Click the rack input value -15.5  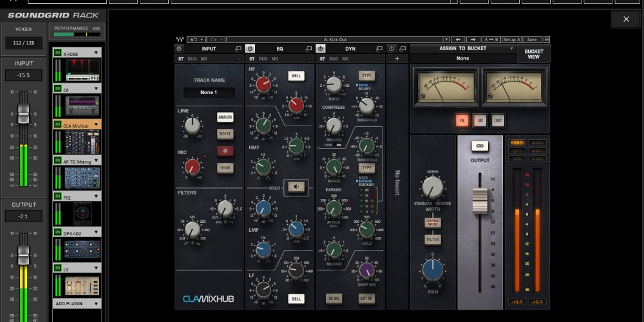point(23,75)
